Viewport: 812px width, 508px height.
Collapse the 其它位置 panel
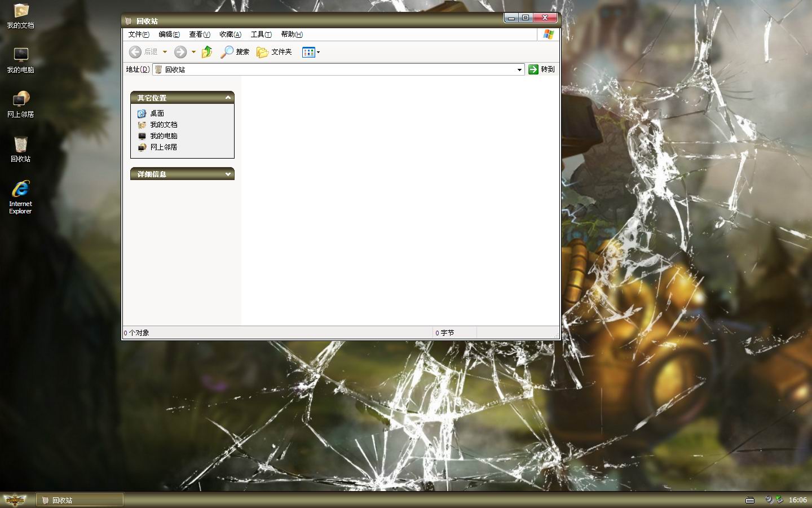[x=228, y=98]
